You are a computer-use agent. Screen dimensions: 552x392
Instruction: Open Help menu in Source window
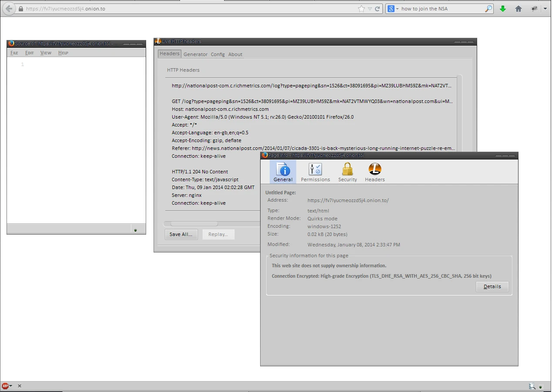(x=63, y=53)
